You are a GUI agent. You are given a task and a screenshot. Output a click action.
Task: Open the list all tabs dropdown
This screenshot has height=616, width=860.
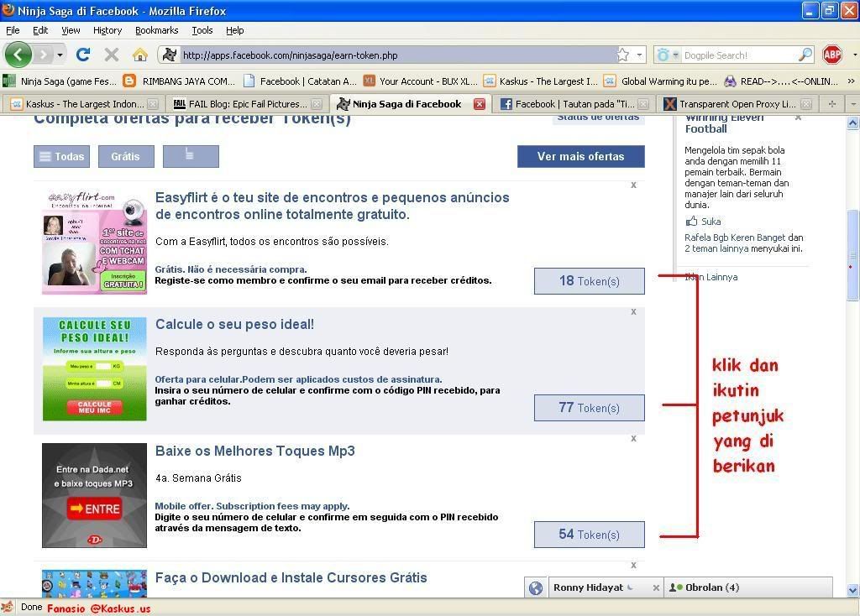click(x=853, y=104)
